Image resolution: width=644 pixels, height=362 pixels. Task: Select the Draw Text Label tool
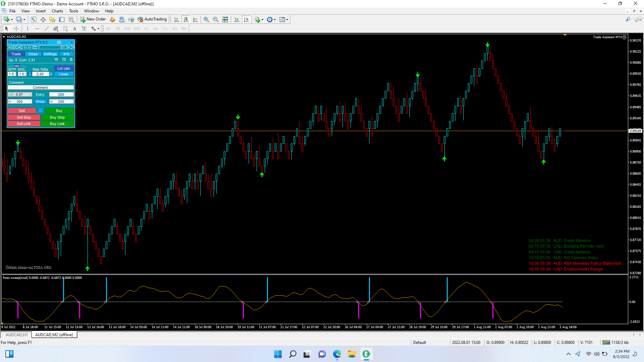(x=84, y=29)
